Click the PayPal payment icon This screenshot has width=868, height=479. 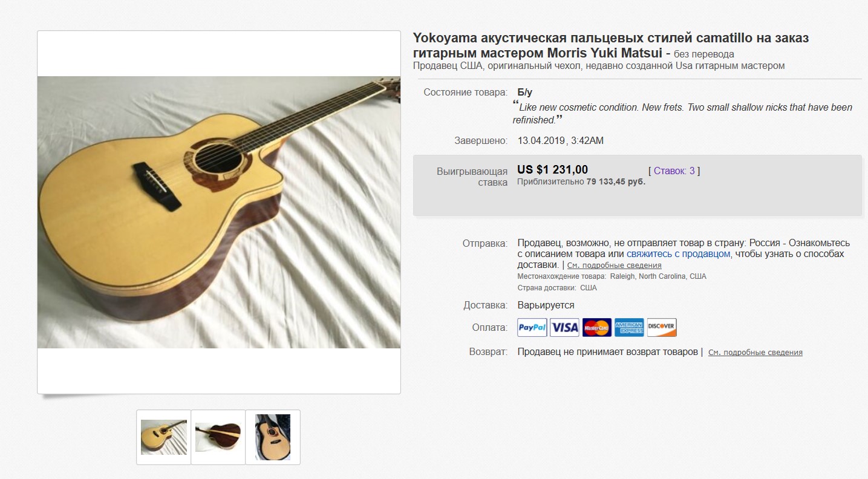(532, 327)
